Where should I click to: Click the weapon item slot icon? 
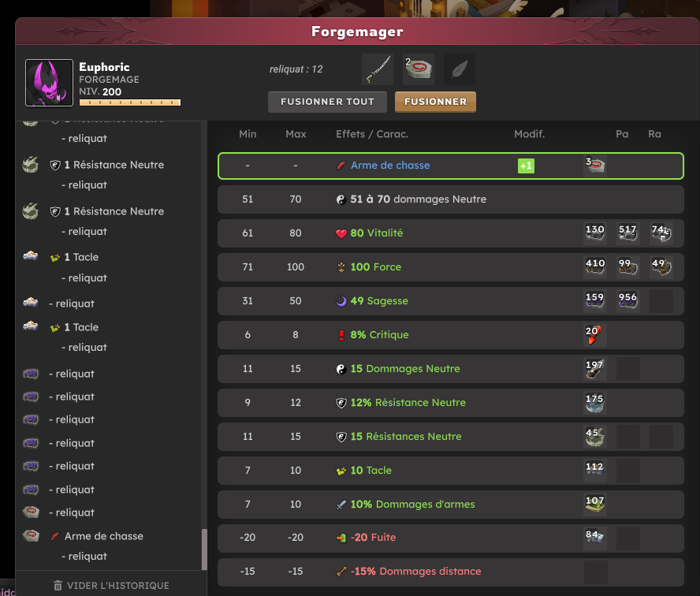click(378, 69)
